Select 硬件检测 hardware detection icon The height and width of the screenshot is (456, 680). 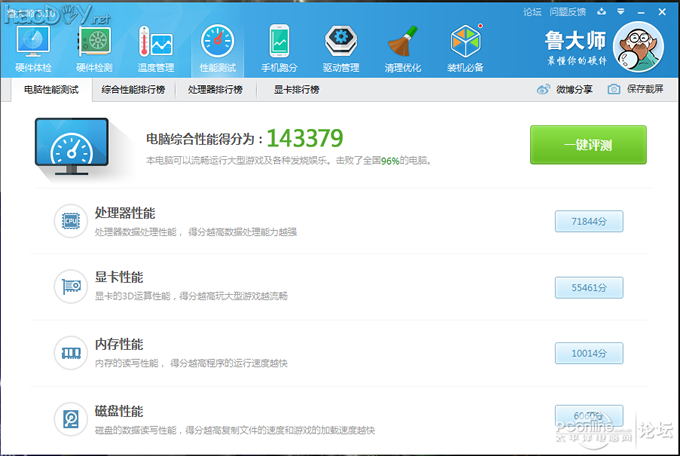click(94, 45)
